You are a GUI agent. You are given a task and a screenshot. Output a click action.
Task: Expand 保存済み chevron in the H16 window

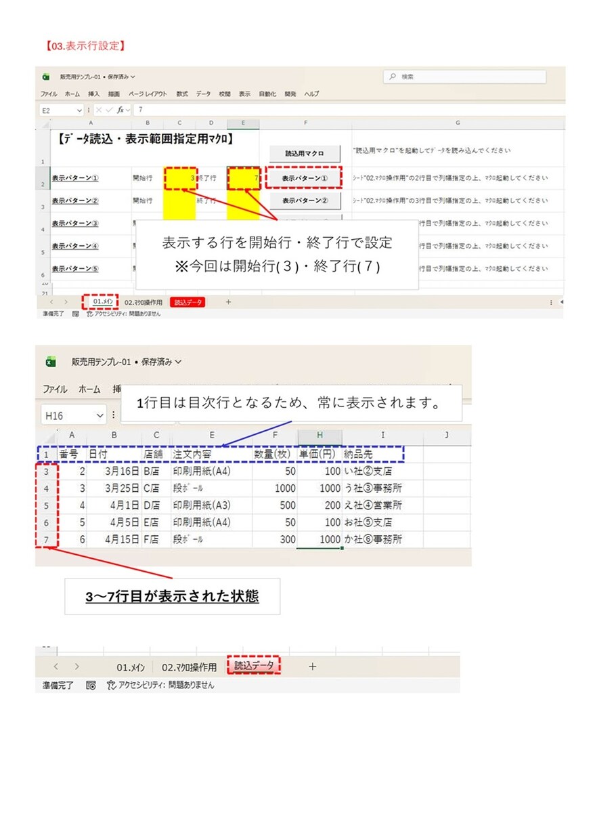[x=178, y=362]
